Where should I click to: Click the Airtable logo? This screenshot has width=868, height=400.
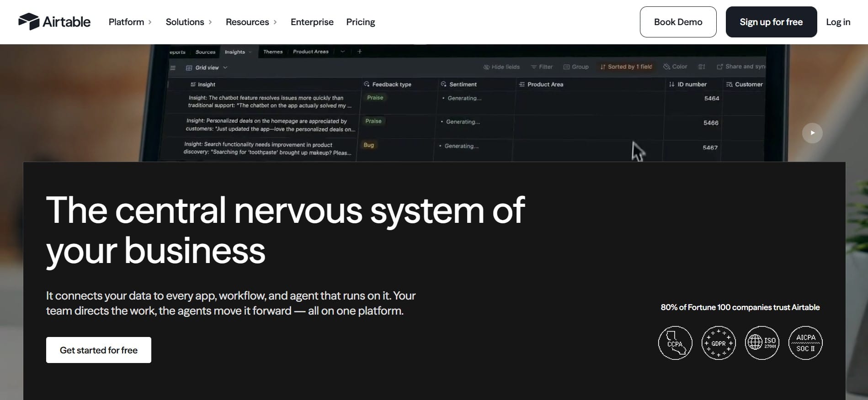point(54,22)
